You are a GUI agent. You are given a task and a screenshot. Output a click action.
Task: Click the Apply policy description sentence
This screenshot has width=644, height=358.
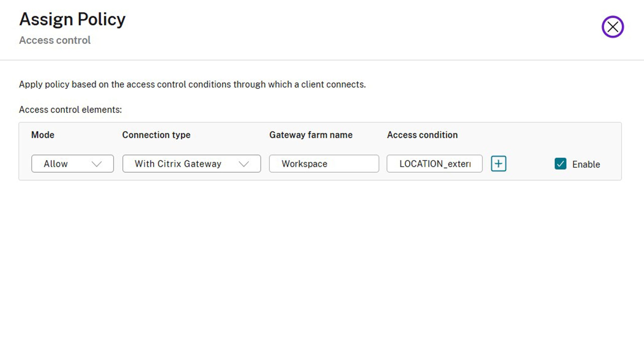pyautogui.click(x=192, y=84)
